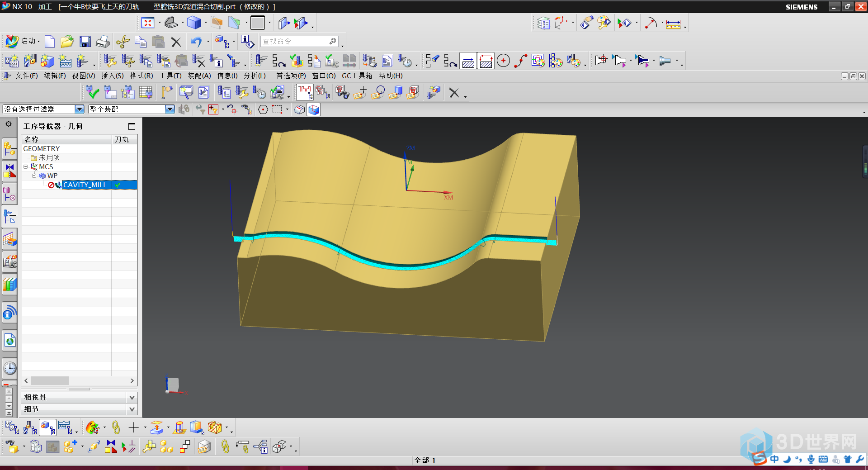Click the 名称 column header
The width and height of the screenshot is (868, 470).
pos(66,139)
